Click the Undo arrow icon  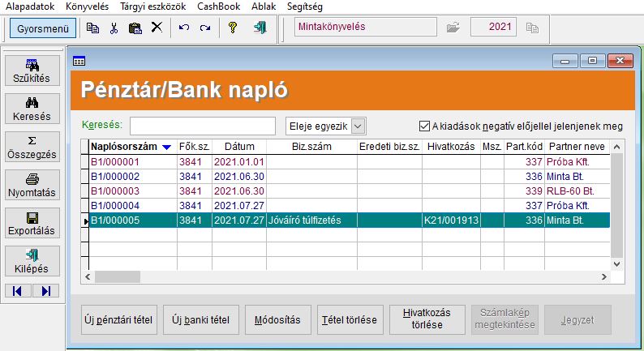tap(183, 28)
